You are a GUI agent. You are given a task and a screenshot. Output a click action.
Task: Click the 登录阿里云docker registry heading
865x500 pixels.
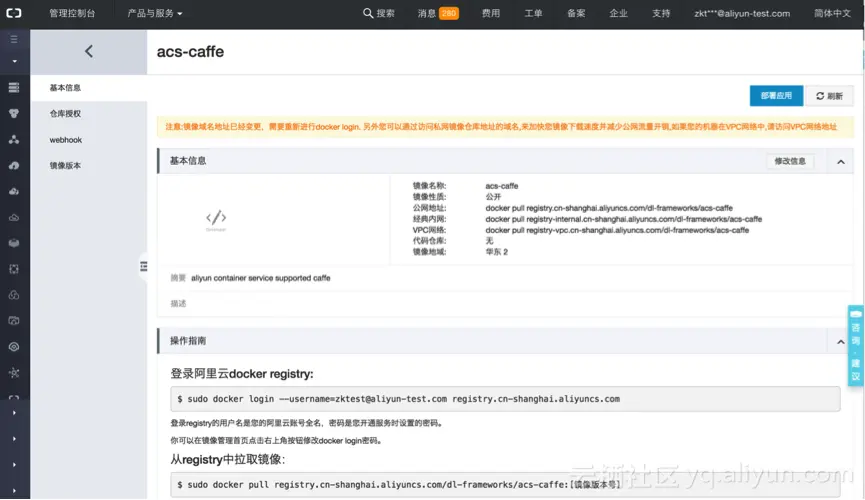pos(242,374)
